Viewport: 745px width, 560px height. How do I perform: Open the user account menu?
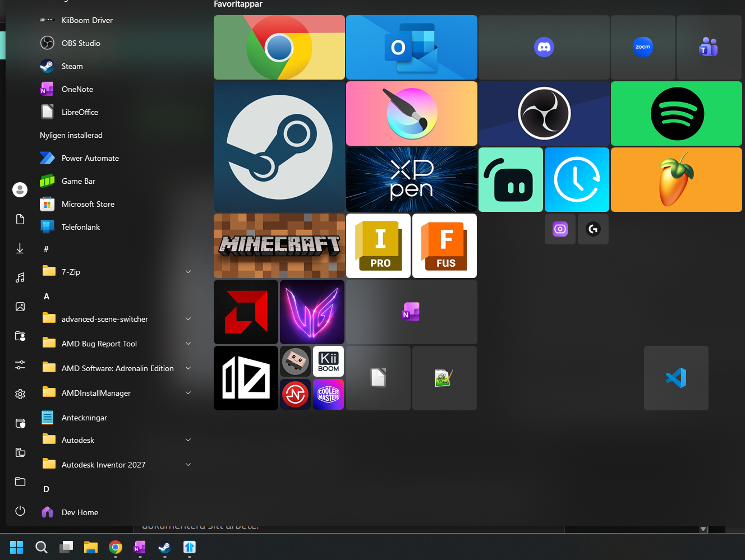click(x=20, y=190)
